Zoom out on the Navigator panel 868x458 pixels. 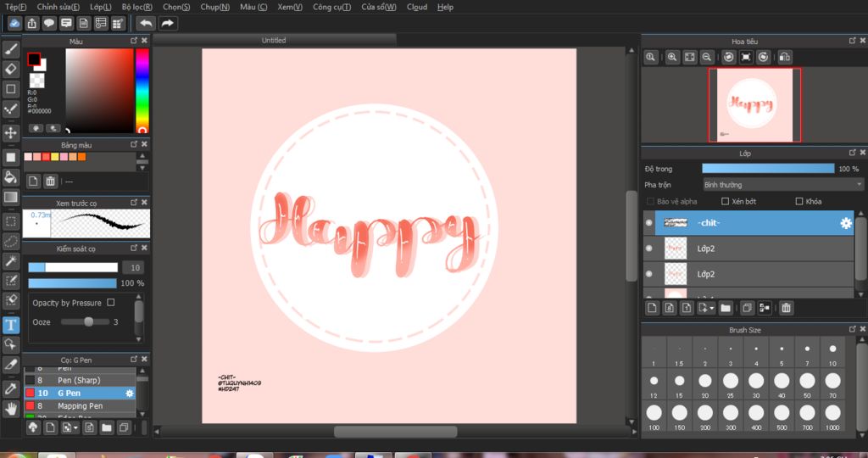pos(706,57)
